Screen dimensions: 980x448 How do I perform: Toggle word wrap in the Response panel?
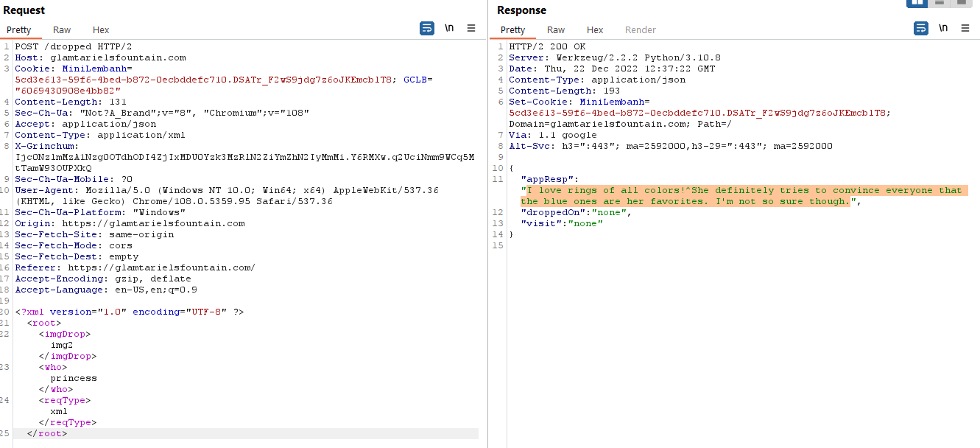tap(921, 29)
